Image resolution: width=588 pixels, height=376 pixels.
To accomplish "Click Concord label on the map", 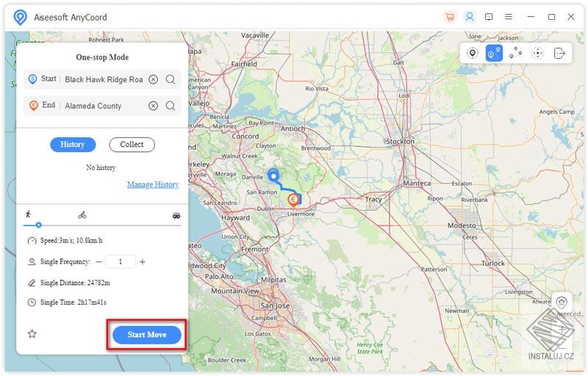I will pyautogui.click(x=245, y=137).
